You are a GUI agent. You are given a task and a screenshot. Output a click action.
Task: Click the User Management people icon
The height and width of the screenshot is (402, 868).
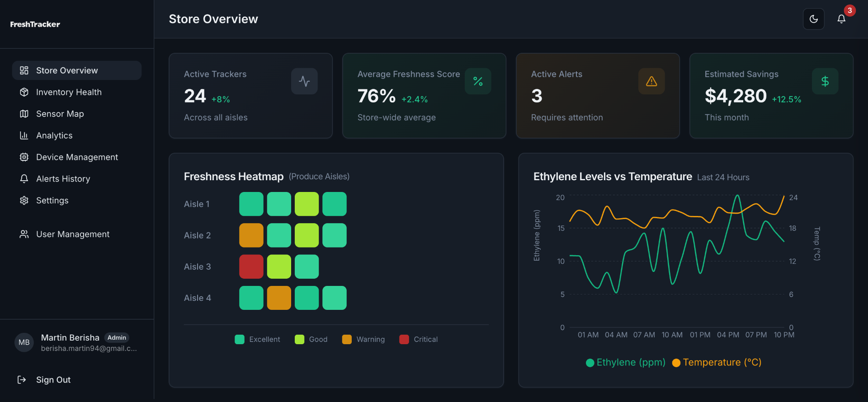[x=24, y=234]
